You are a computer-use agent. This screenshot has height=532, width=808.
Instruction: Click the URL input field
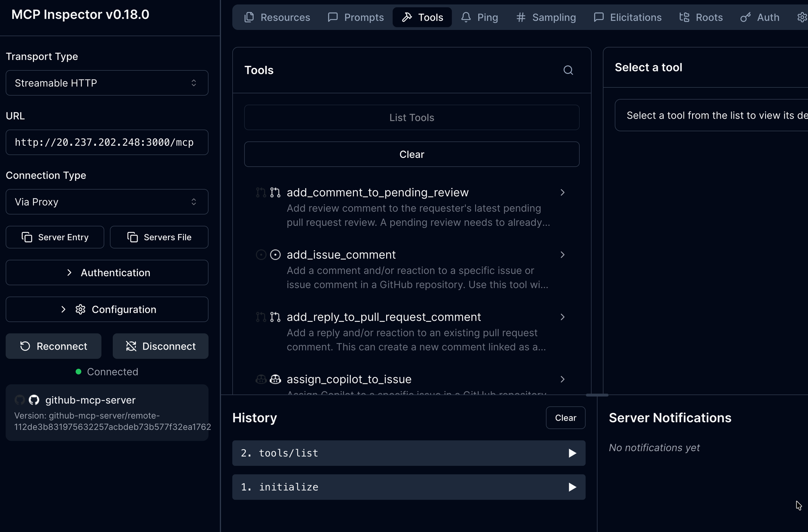pos(107,142)
